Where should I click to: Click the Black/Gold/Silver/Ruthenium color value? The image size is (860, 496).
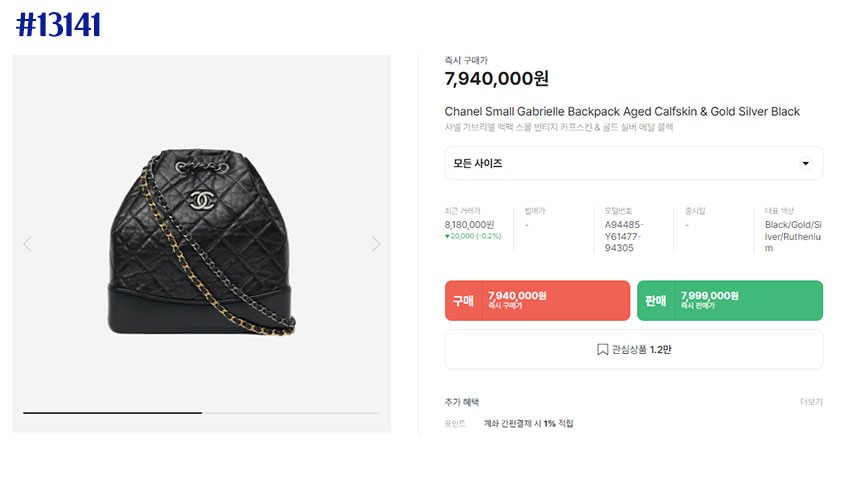793,236
